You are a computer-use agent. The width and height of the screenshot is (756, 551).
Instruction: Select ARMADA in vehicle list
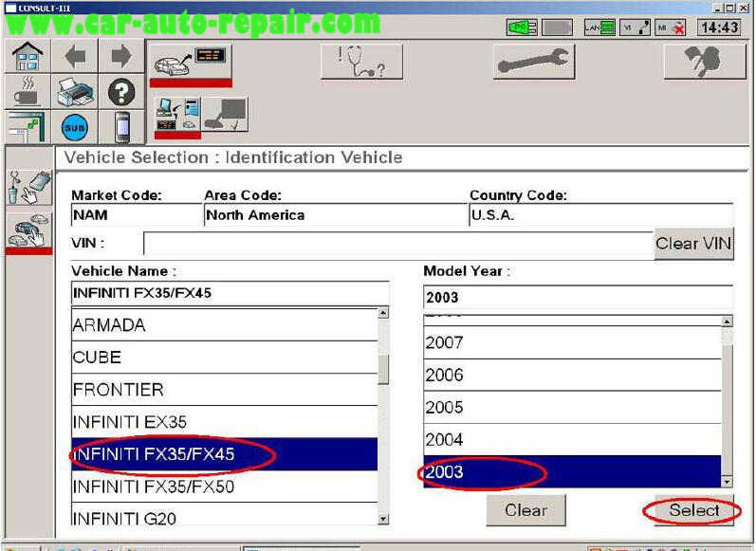224,325
